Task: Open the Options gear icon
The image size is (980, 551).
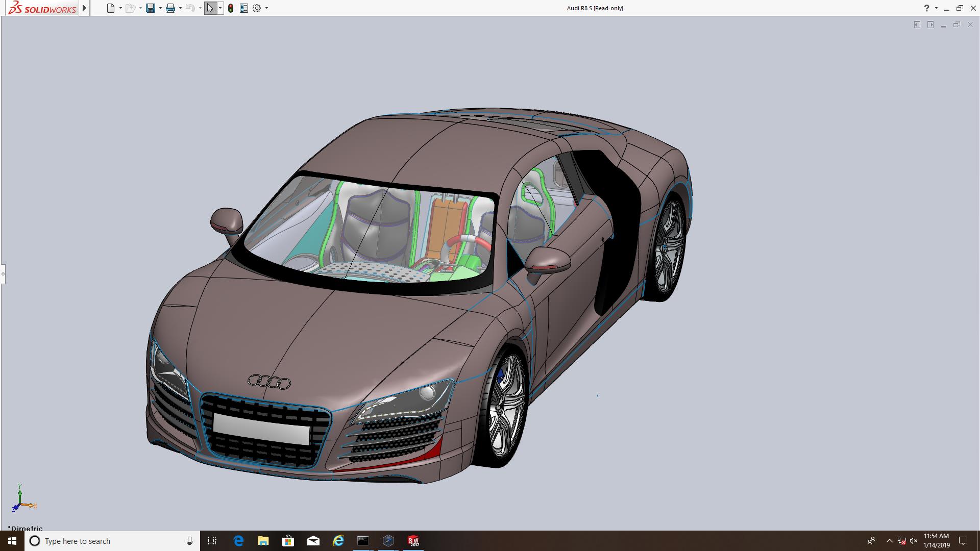Action: click(x=257, y=8)
